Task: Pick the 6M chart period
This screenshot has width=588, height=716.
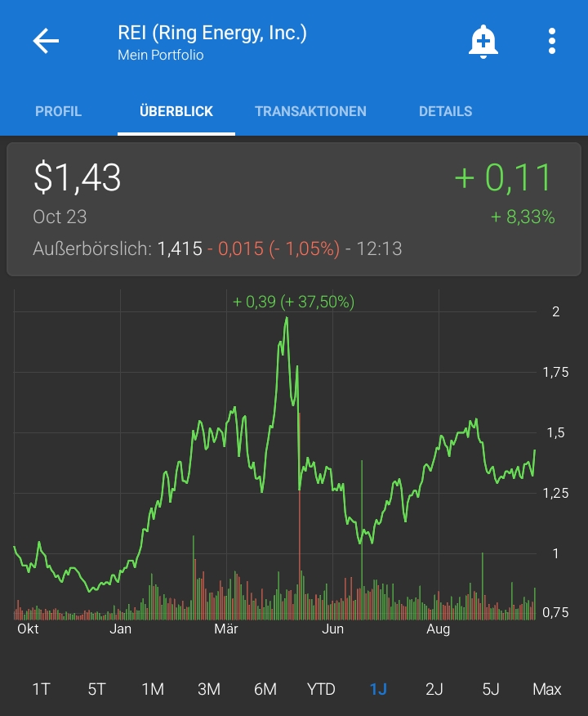Action: tap(265, 688)
